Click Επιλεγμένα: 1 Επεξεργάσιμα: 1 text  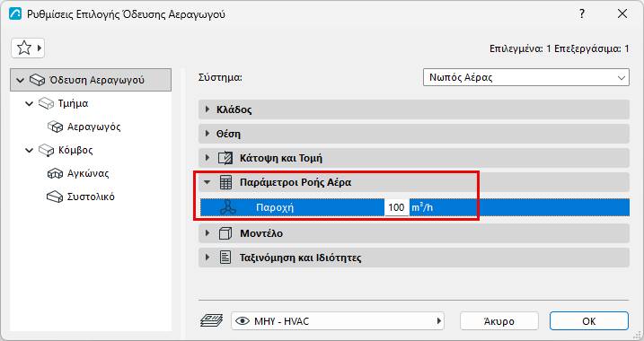coord(559,48)
